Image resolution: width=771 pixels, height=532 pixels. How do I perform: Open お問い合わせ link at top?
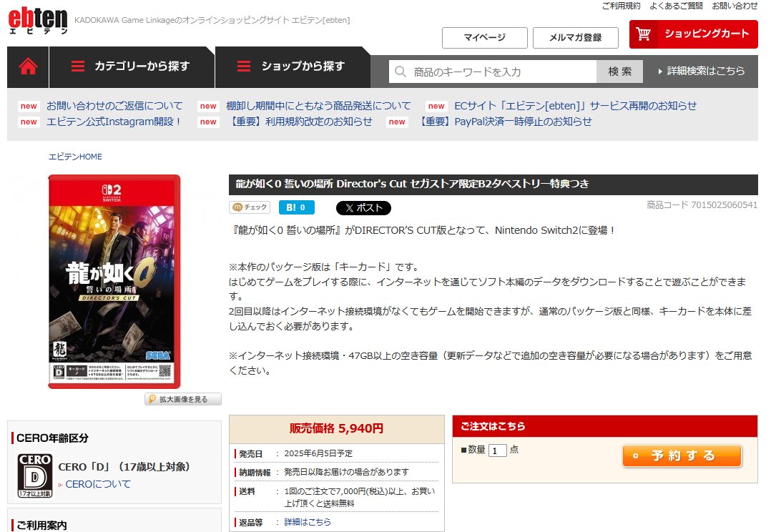point(735,6)
